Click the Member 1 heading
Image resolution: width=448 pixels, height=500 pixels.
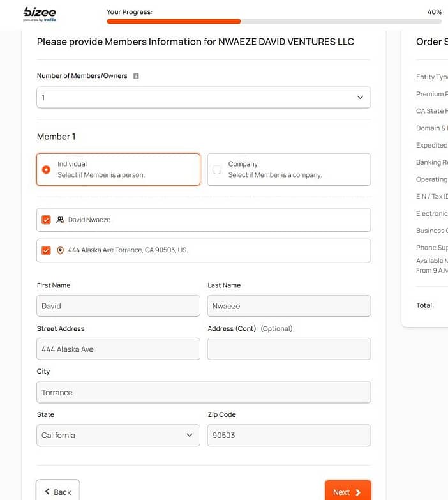tap(56, 137)
